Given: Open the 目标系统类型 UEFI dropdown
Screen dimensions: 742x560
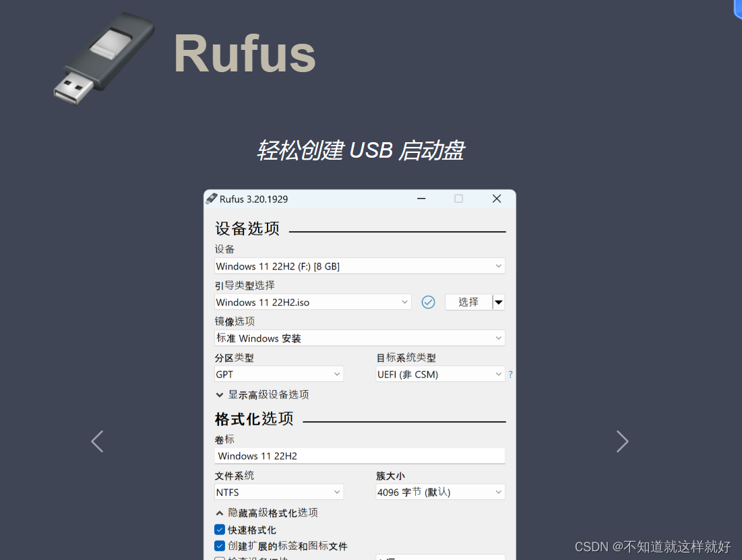Looking at the screenshot, I should click(x=440, y=374).
